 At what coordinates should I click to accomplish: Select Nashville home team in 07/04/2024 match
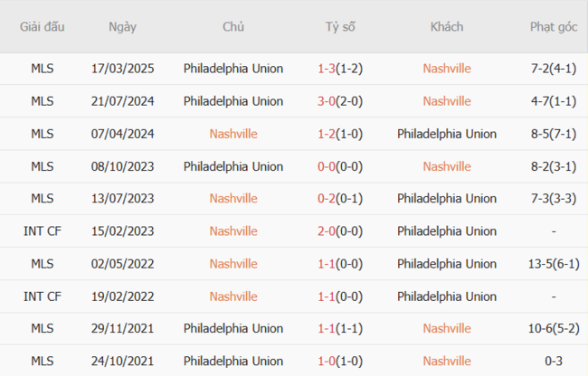(x=233, y=134)
